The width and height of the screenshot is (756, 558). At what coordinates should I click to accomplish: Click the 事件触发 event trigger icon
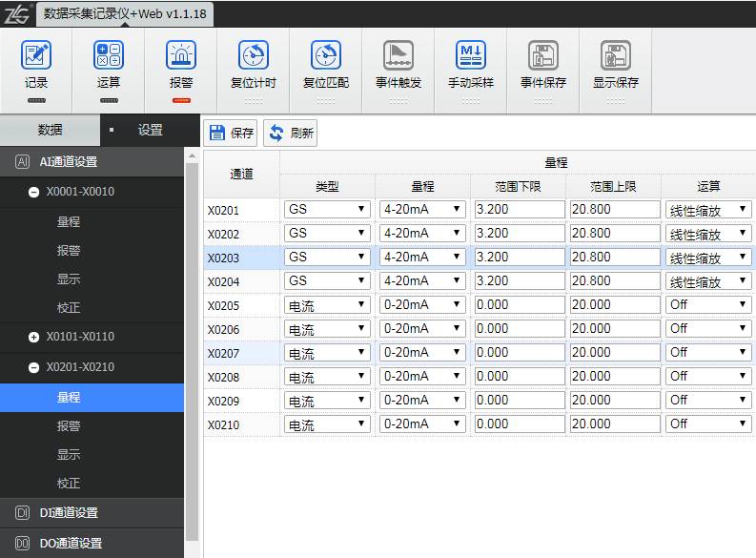click(x=398, y=55)
